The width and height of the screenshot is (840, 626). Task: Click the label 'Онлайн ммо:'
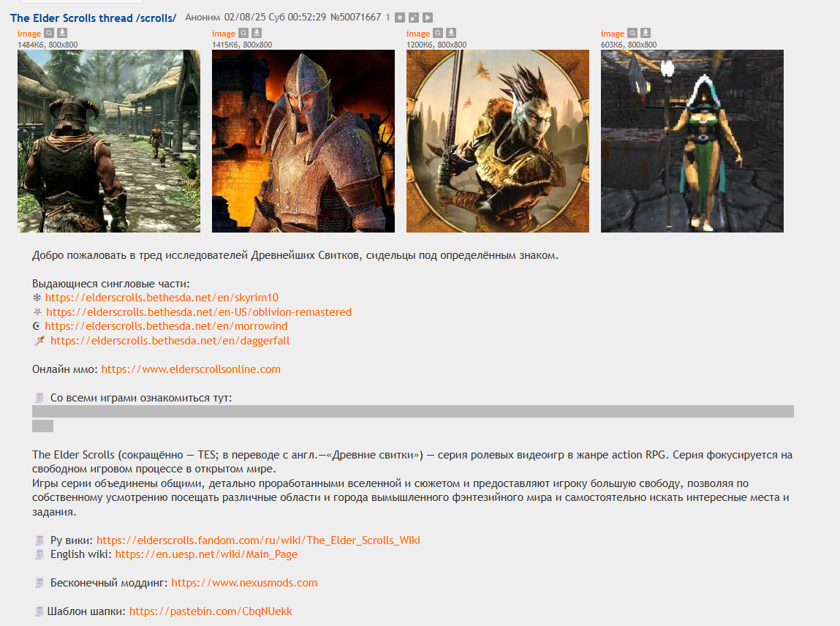click(65, 369)
